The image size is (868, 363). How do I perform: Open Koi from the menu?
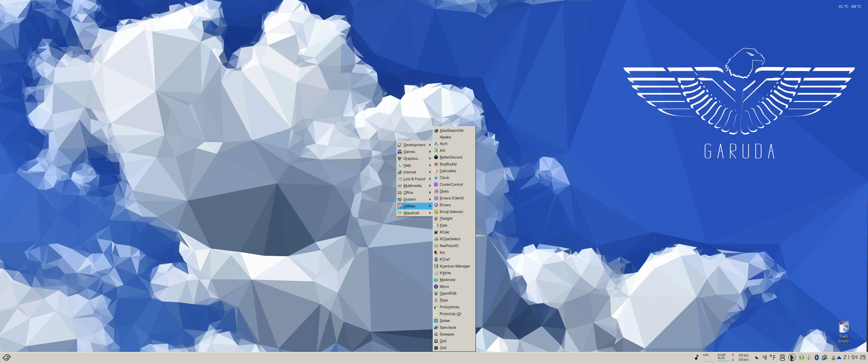point(454,253)
